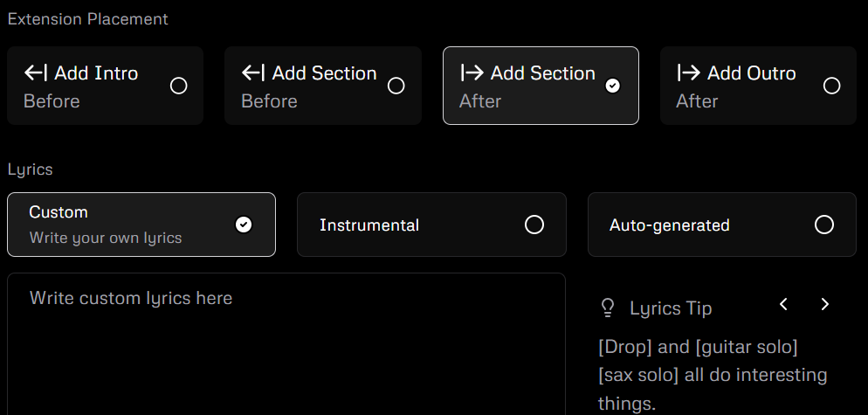The image size is (868, 415).
Task: Choose the Auto-generated lyrics radio button
Action: pyautogui.click(x=823, y=225)
